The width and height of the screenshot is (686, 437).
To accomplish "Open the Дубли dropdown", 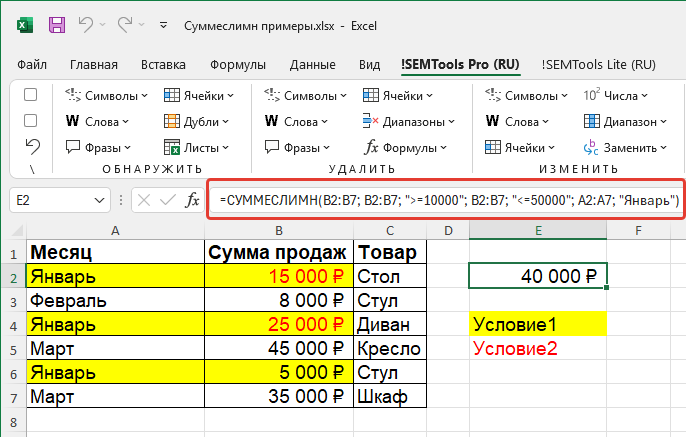I will click(x=196, y=122).
